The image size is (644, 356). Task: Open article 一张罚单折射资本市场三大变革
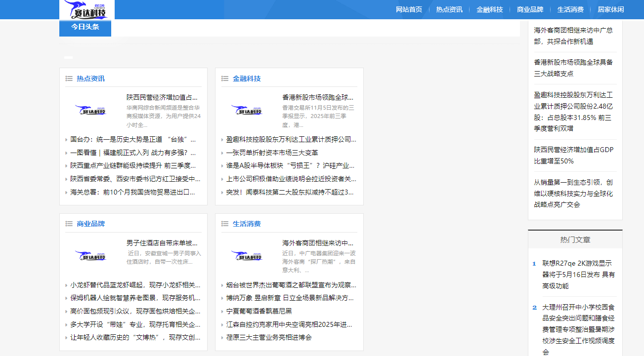pyautogui.click(x=272, y=153)
